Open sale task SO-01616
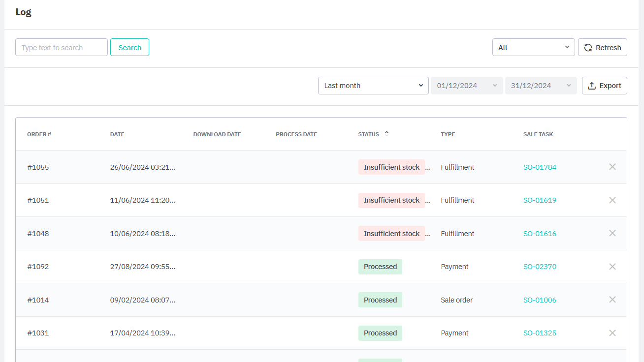Viewport: 644px width, 362px height. pyautogui.click(x=540, y=234)
